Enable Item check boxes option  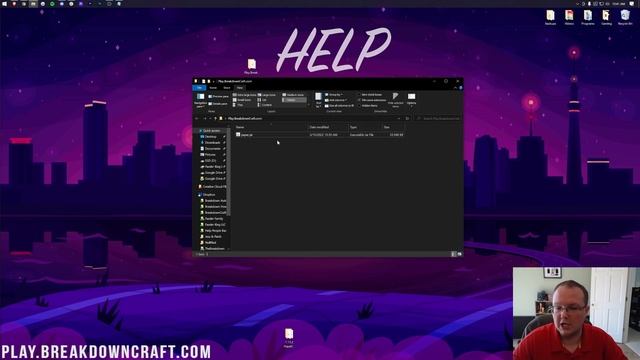pyautogui.click(x=370, y=95)
